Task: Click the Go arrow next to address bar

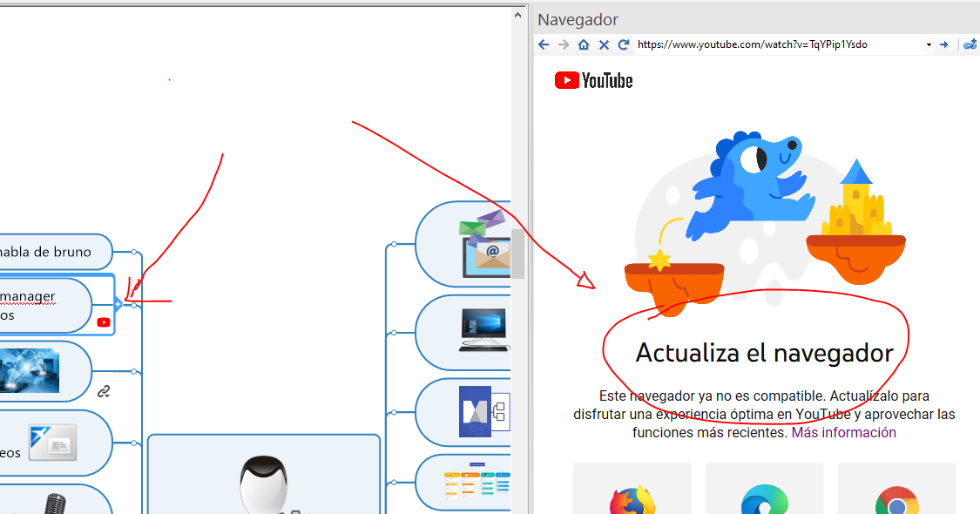Action: pos(943,44)
